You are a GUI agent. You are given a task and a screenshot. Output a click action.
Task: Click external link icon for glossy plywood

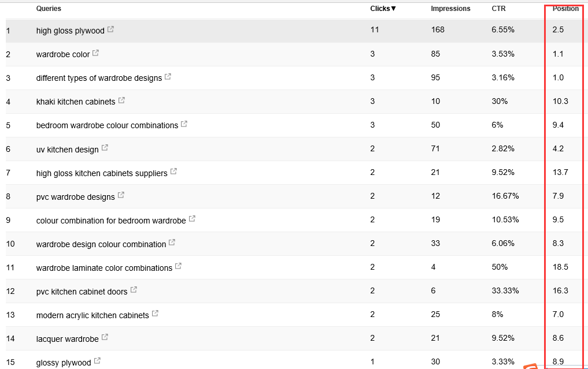pos(97,361)
